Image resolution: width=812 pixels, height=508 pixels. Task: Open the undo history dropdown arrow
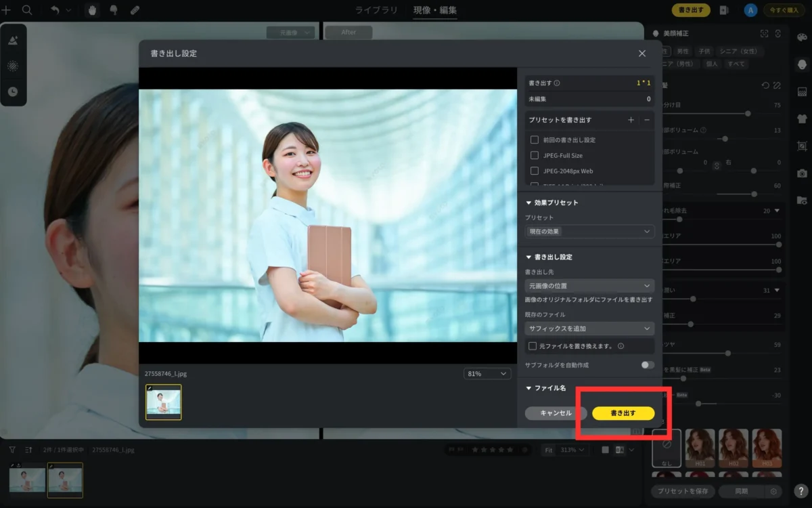[x=68, y=11]
